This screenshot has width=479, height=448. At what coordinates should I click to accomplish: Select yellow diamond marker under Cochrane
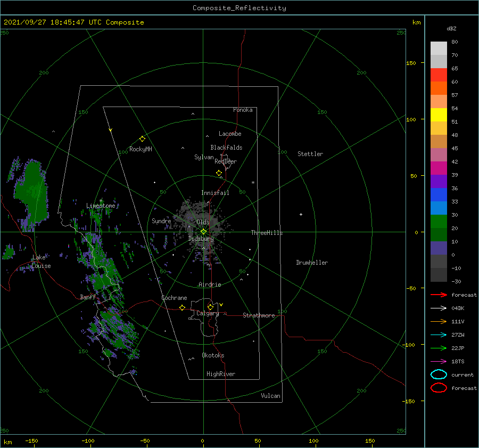click(182, 308)
